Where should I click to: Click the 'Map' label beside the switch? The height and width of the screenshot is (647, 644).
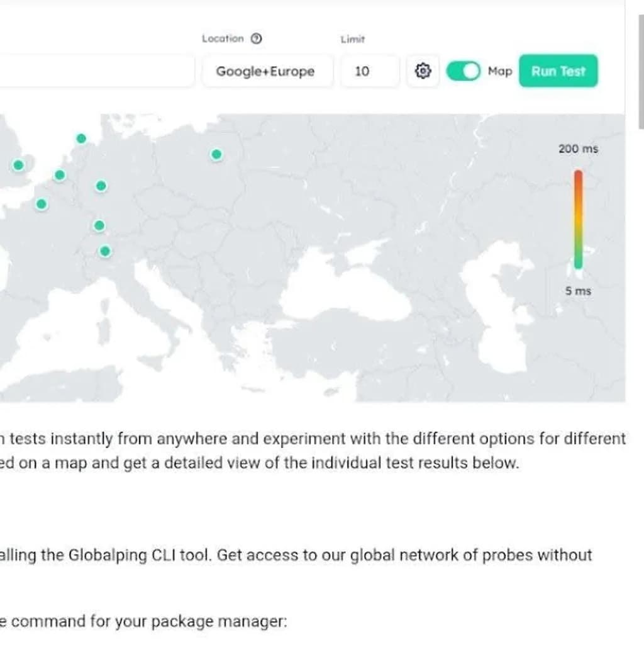click(500, 71)
